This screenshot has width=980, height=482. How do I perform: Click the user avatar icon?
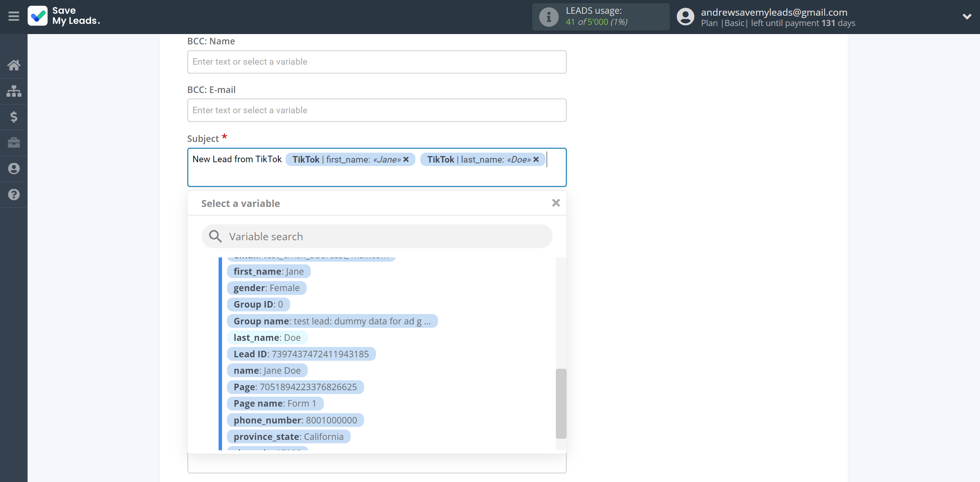685,17
